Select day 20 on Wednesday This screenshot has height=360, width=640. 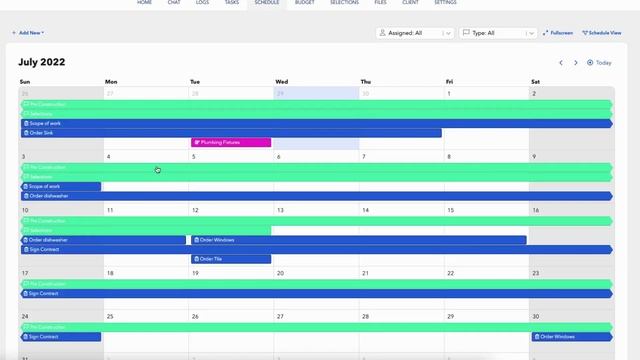point(280,273)
